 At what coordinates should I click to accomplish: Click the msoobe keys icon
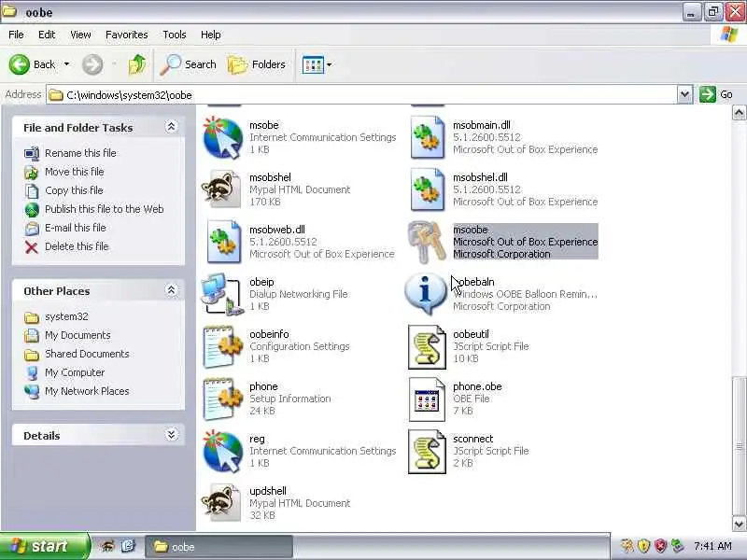[x=427, y=242]
